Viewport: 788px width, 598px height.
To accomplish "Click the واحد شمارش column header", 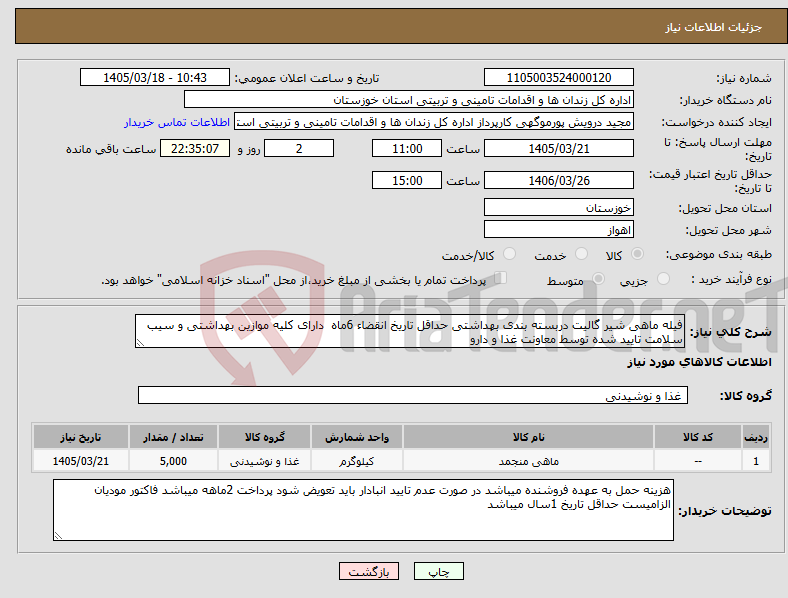I will tap(357, 437).
